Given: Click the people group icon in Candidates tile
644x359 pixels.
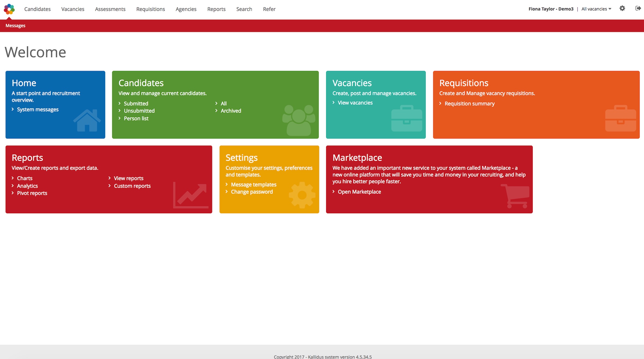Looking at the screenshot, I should (299, 120).
